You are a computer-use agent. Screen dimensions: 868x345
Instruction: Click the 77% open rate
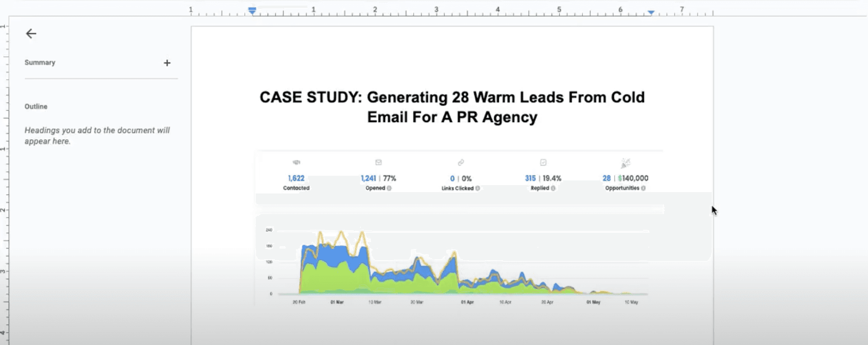(x=389, y=178)
